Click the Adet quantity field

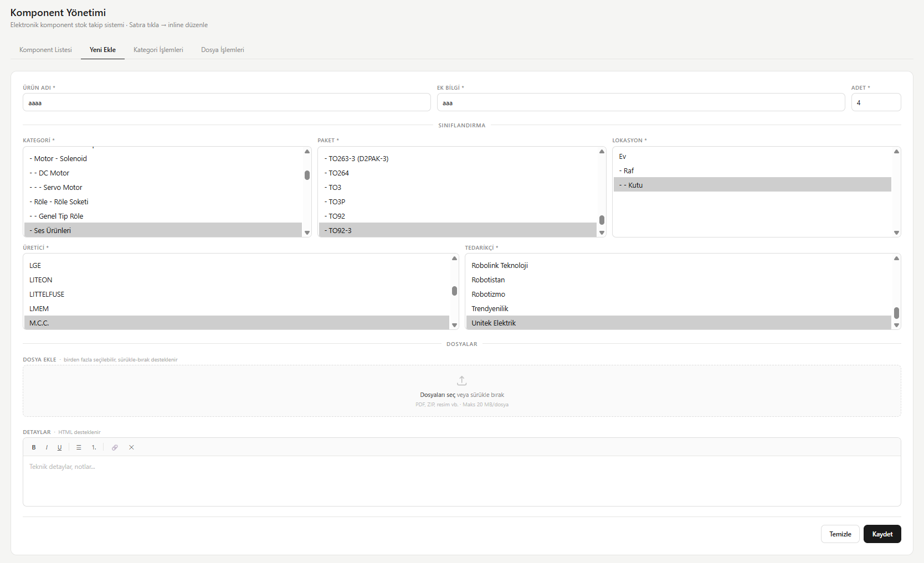point(875,102)
